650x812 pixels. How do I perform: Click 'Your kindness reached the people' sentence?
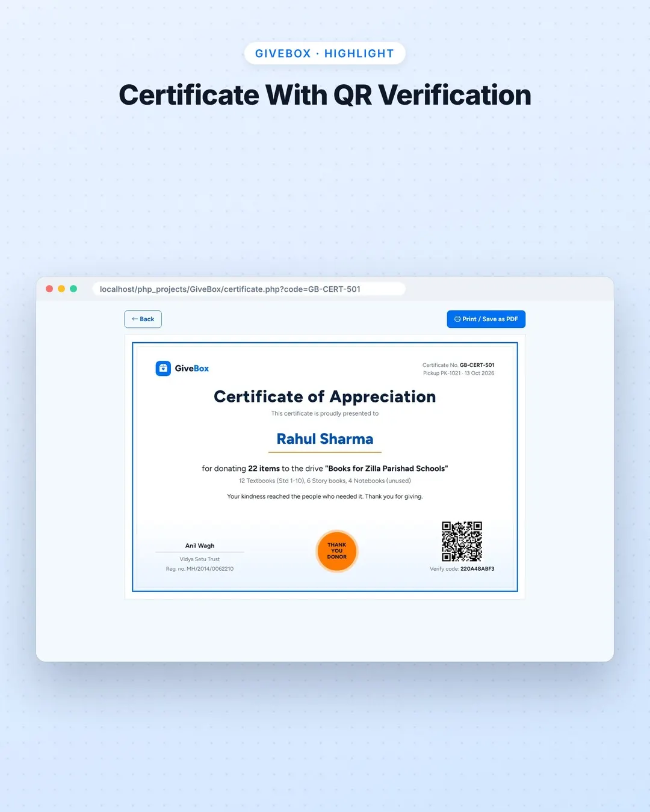(325, 497)
